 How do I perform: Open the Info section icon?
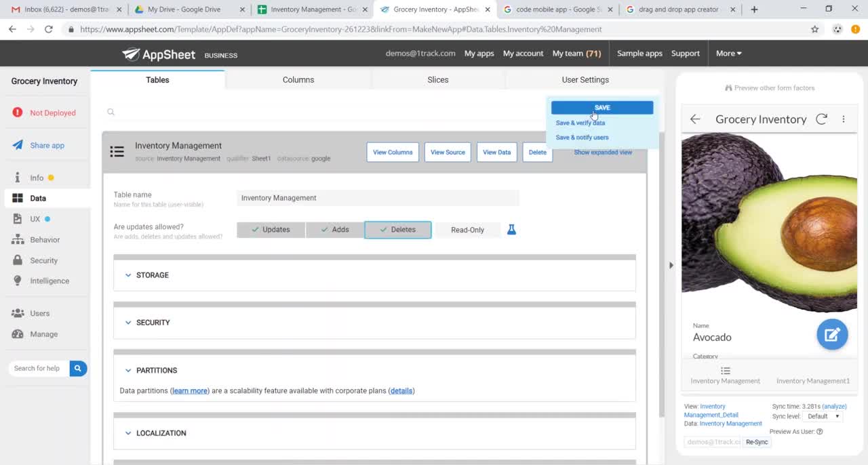pos(18,178)
